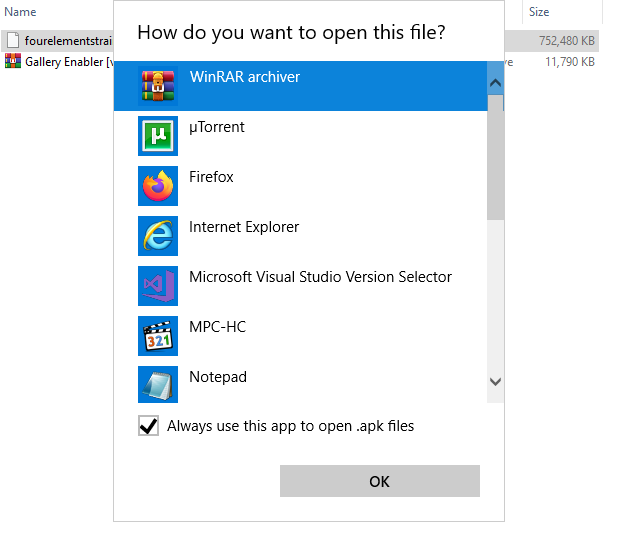This screenshot has width=632, height=560.
Task: Pick the MPC-HC label in the list
Action: 217,327
